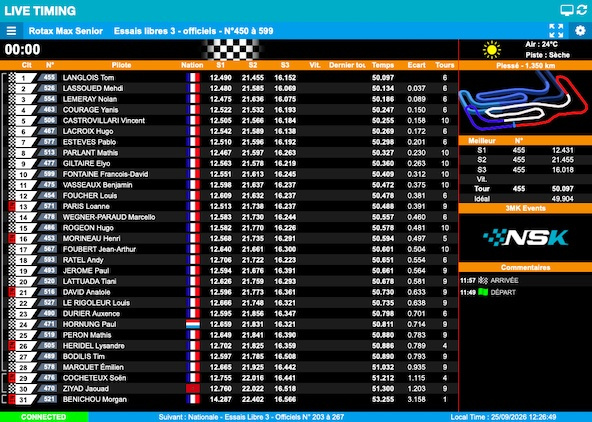Click the monitor display icon

pos(567,10)
